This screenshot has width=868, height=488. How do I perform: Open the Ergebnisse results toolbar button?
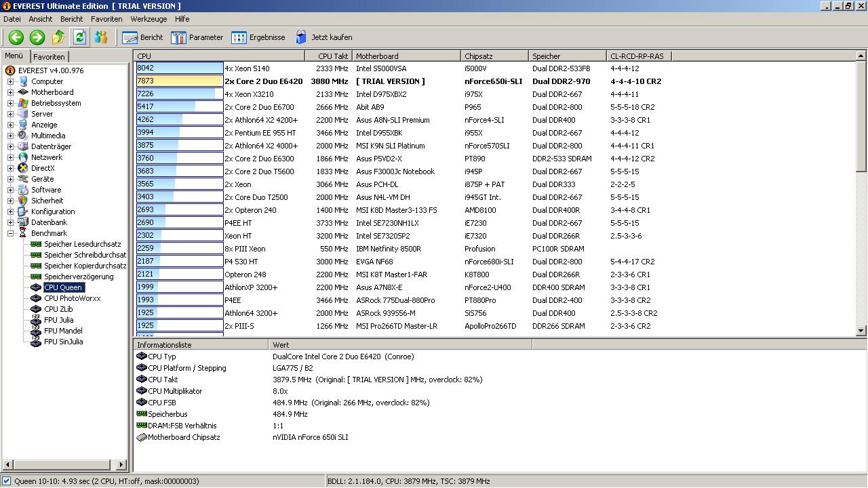click(258, 37)
